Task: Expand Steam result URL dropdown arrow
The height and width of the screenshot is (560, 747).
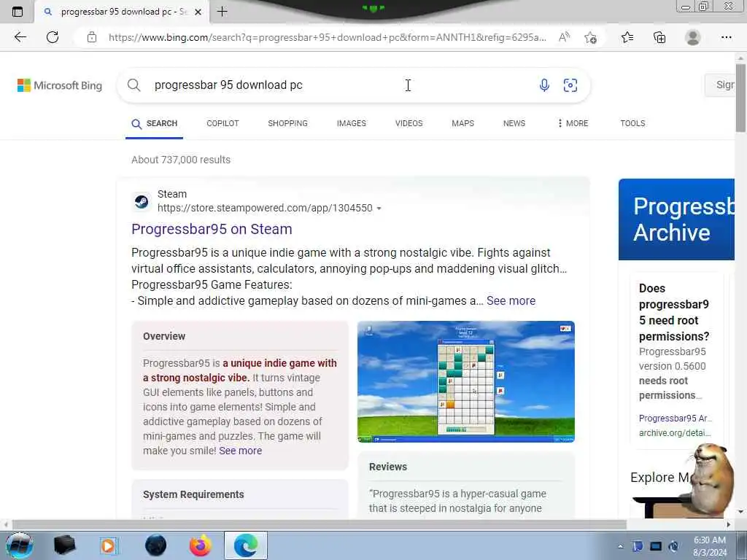Action: tap(379, 208)
